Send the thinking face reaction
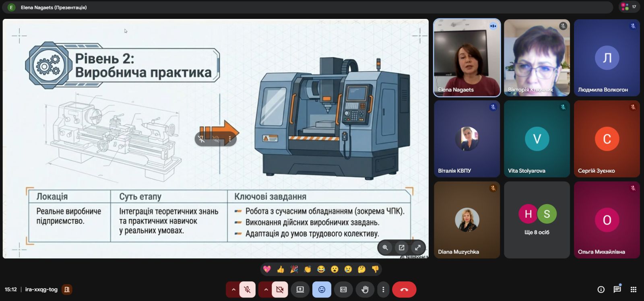 tap(362, 269)
